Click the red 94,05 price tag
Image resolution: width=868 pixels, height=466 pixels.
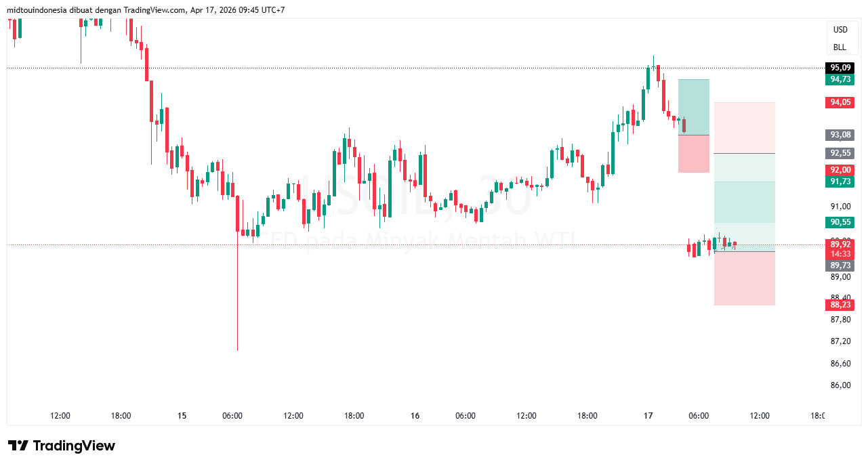pyautogui.click(x=840, y=102)
